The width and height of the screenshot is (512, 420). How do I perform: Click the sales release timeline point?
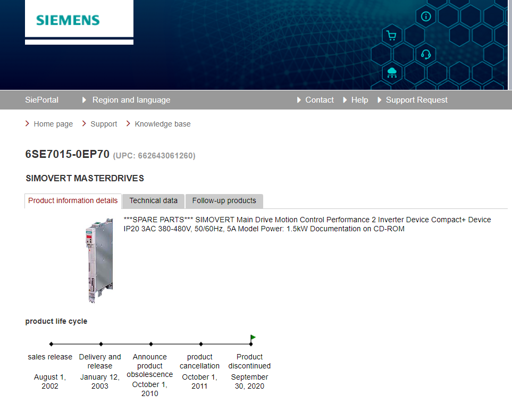pyautogui.click(x=51, y=344)
